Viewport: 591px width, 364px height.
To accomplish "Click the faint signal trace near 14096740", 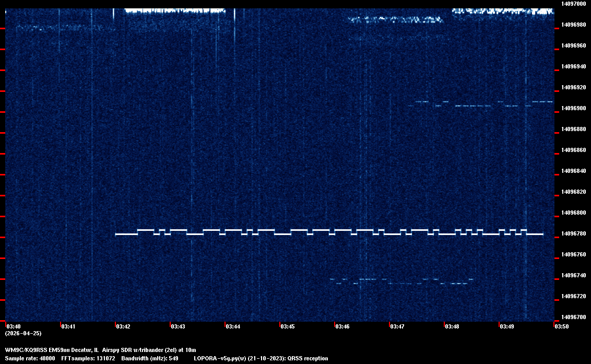I will point(401,281).
